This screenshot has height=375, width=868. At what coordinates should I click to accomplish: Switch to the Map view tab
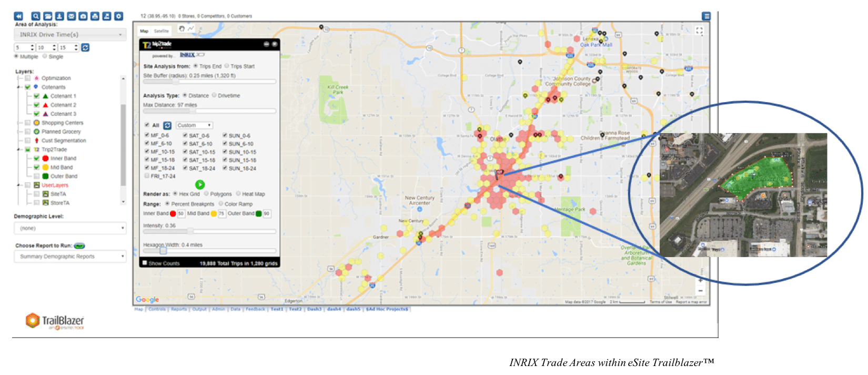144,31
